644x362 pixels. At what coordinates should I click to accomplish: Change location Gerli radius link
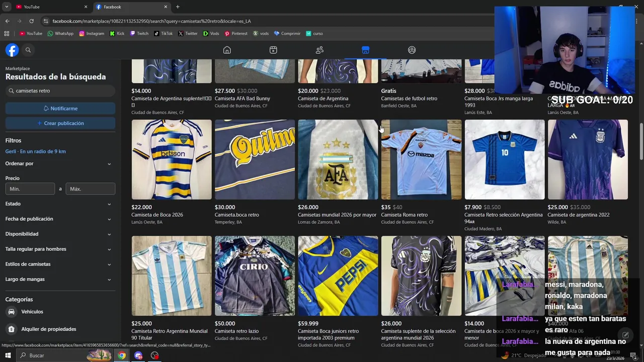click(x=35, y=151)
